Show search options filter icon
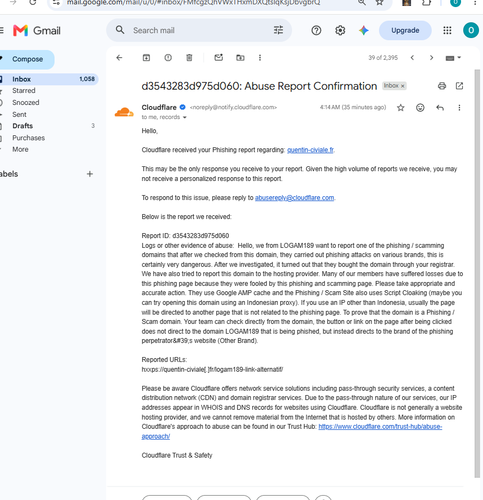The width and height of the screenshot is (483, 500). pos(278,30)
